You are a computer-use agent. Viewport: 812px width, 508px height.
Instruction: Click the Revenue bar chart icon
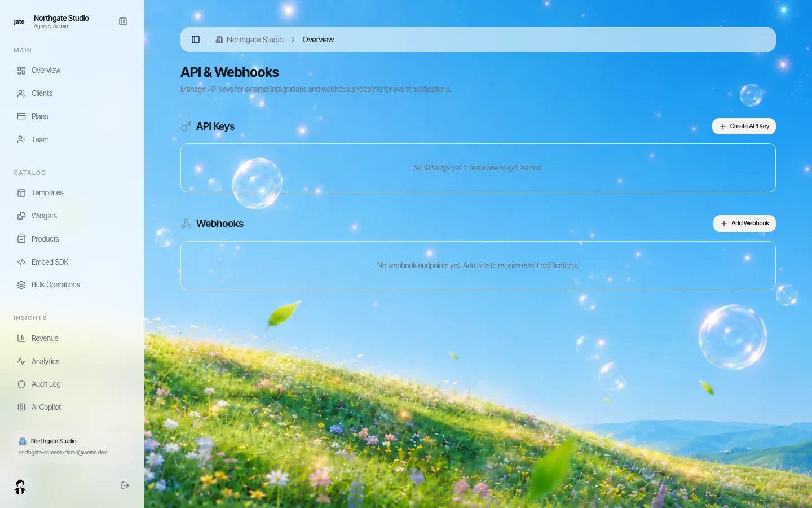coord(21,339)
